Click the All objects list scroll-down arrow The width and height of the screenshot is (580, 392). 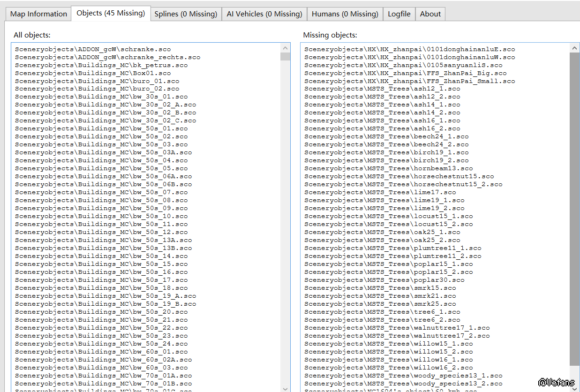[x=286, y=388]
